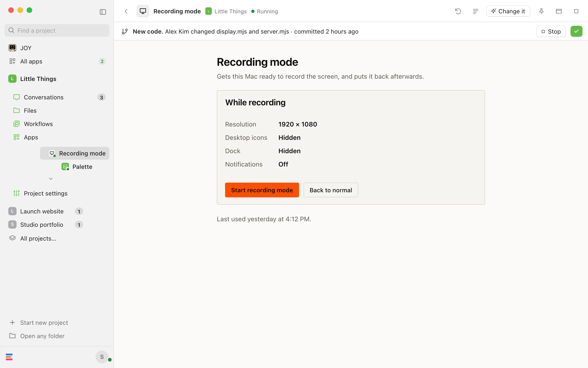The height and width of the screenshot is (368, 588).
Task: Open the logs lines icon in toolbar
Action: (x=475, y=11)
